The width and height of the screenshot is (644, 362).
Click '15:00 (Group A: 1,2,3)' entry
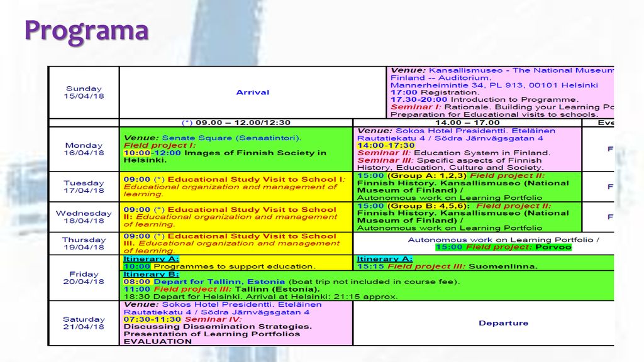411,176
